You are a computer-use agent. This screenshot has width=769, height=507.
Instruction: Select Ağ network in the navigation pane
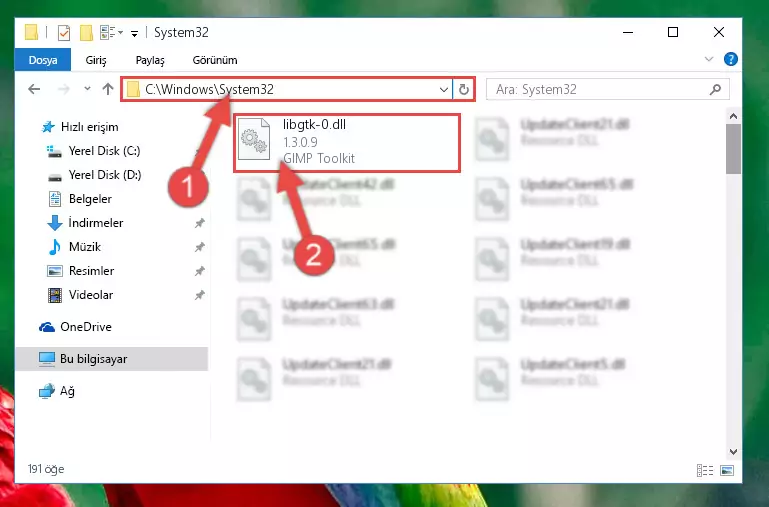tap(57, 391)
